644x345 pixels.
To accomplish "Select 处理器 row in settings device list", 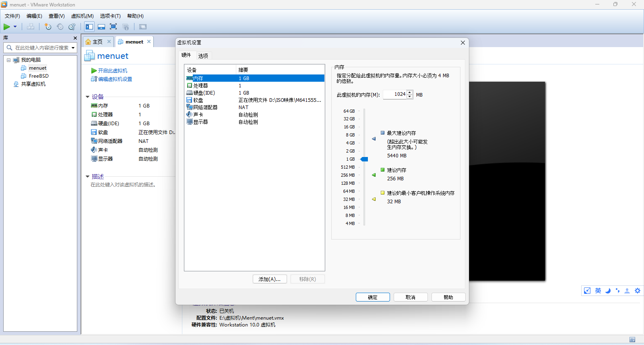I will (254, 86).
